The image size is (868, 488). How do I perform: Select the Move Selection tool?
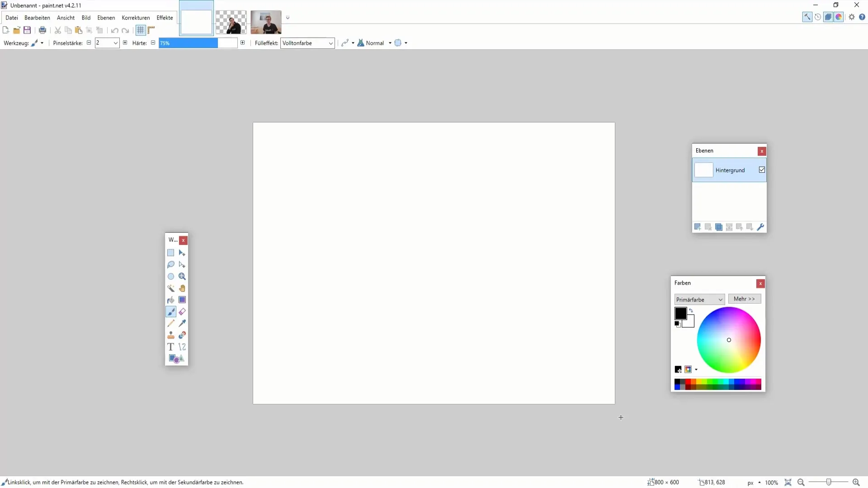point(182,265)
